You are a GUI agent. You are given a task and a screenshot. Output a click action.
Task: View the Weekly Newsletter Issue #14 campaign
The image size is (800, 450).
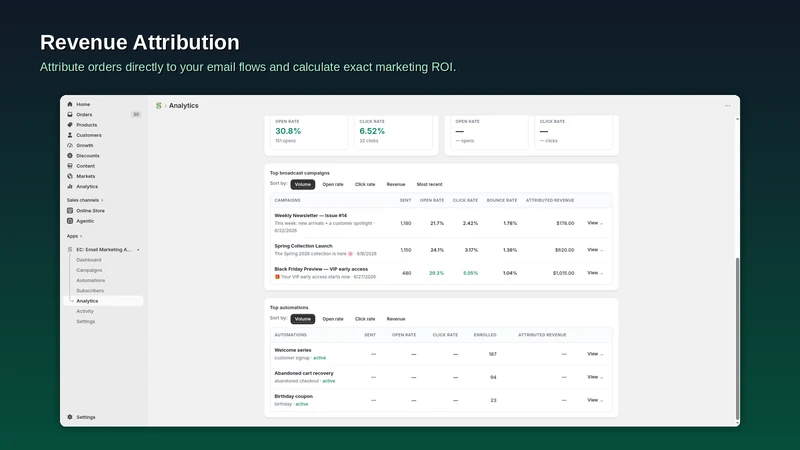[595, 223]
